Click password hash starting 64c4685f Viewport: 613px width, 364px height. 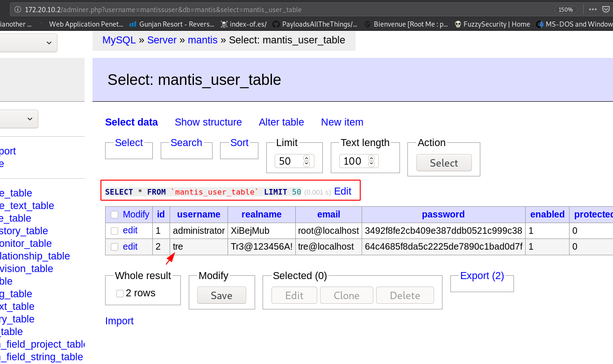[x=443, y=246]
